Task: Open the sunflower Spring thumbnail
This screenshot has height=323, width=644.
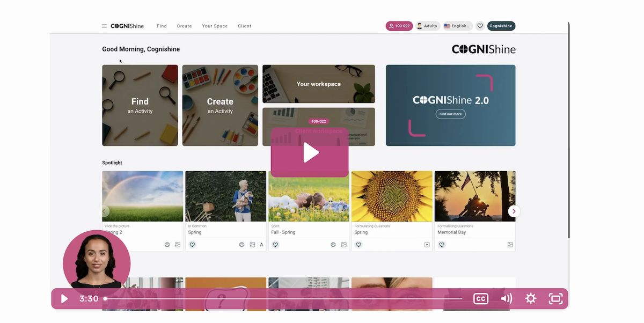Action: (392, 196)
